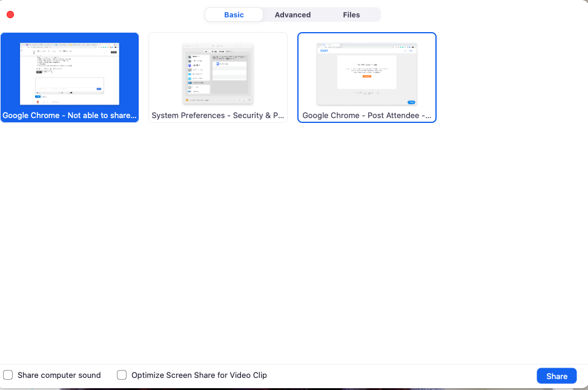The image size is (588, 390).
Task: Switch to the Basic tab
Action: click(x=234, y=15)
